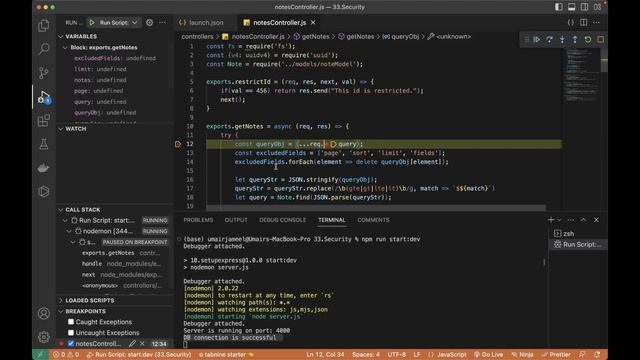
Task: Step out in debug toolbar
Action: pos(575,40)
